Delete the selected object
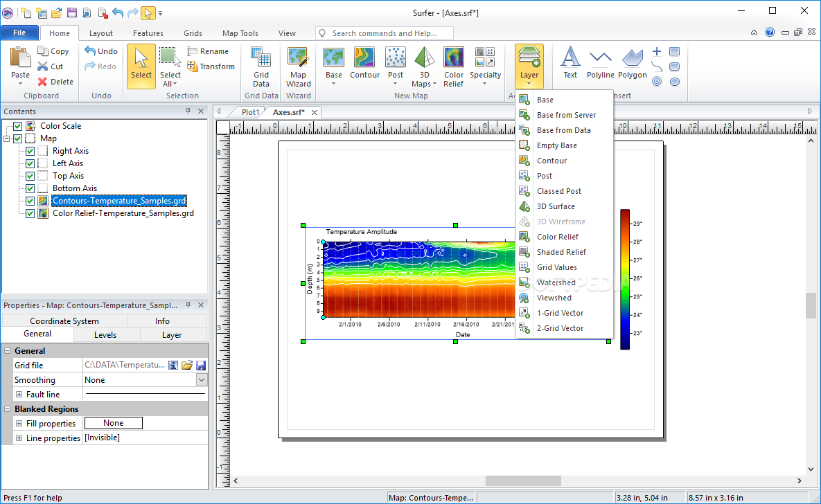The image size is (821, 504). (x=55, y=82)
